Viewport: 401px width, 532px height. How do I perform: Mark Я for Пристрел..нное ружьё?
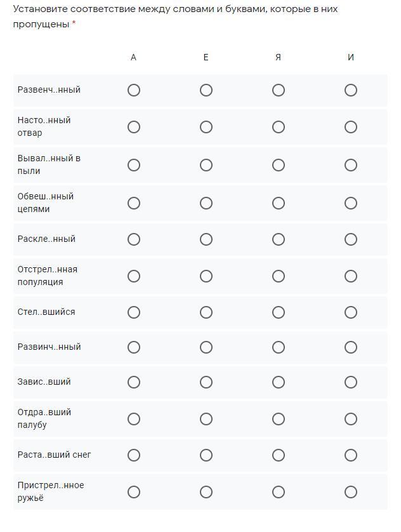(x=279, y=492)
